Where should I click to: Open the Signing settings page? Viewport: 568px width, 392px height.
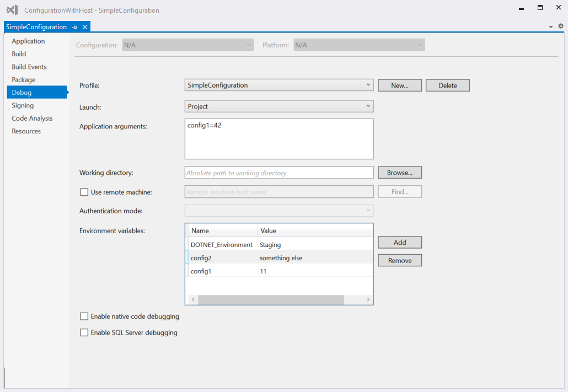coord(23,105)
